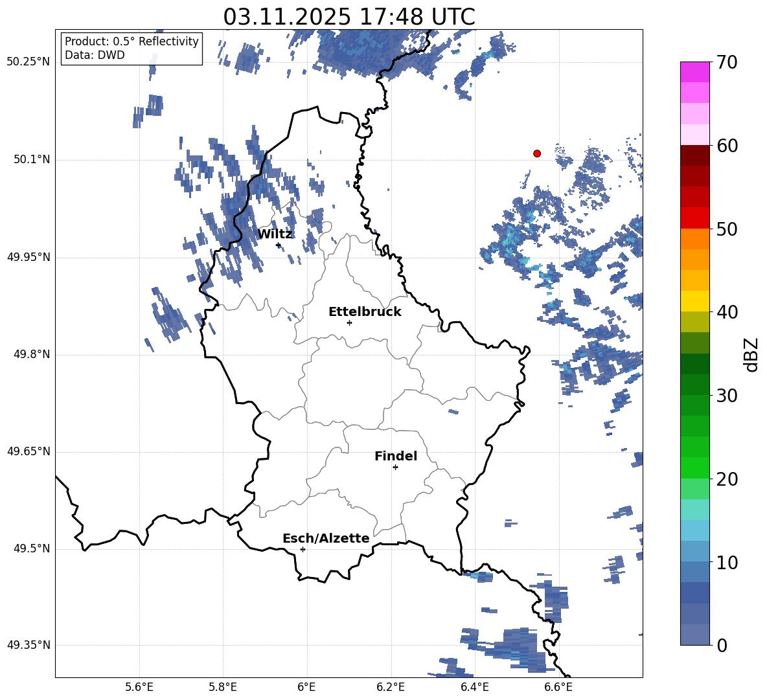Click the cyan colorbar segment near 15 dBZ

[x=695, y=510]
